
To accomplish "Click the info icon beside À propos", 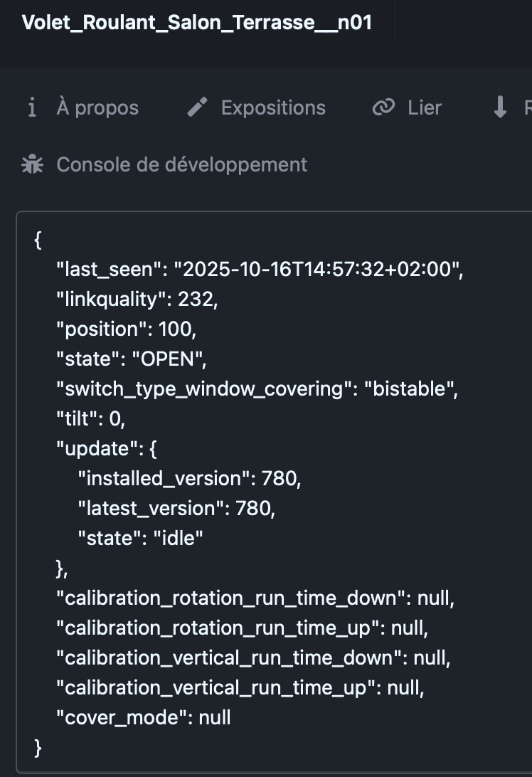I will 31,108.
